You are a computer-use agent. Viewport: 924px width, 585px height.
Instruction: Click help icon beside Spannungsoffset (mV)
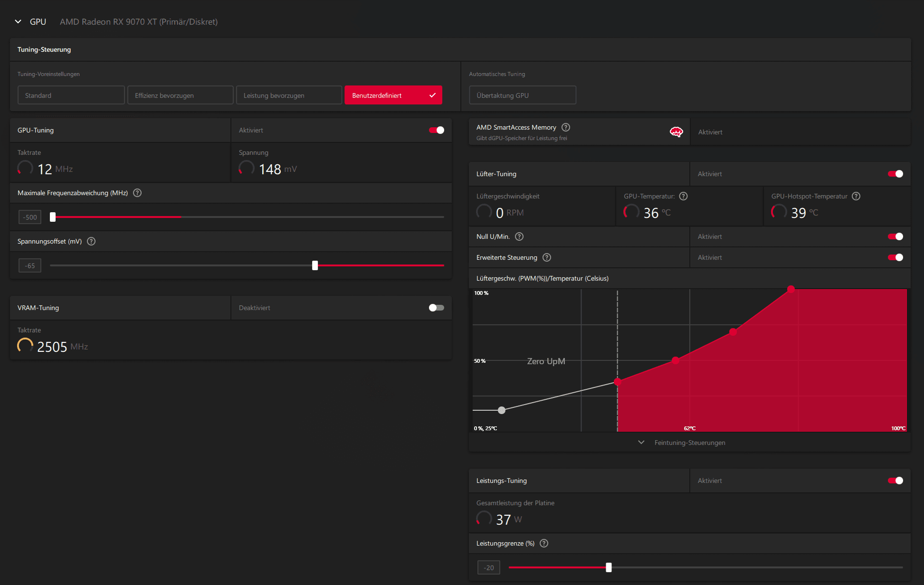[x=91, y=241]
